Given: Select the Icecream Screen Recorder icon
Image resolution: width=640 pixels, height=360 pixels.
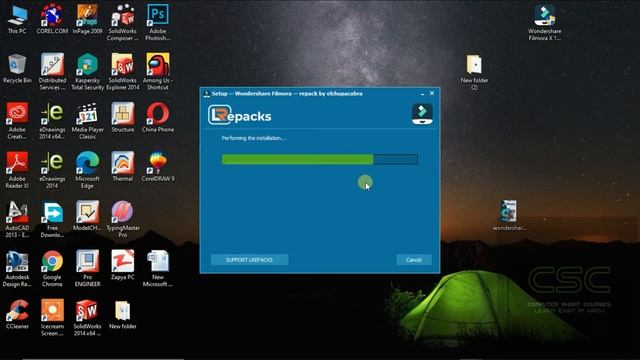Looking at the screenshot, I should point(52,317).
